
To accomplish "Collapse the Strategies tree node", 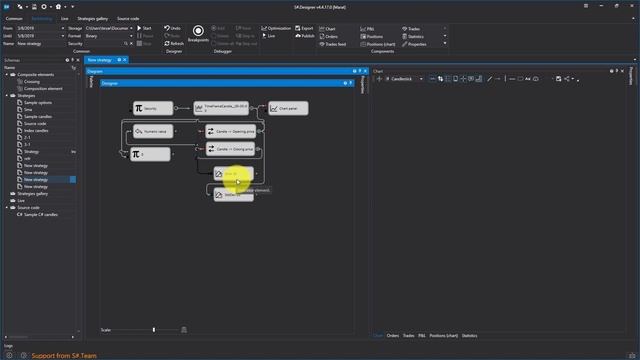I will (x=7, y=96).
